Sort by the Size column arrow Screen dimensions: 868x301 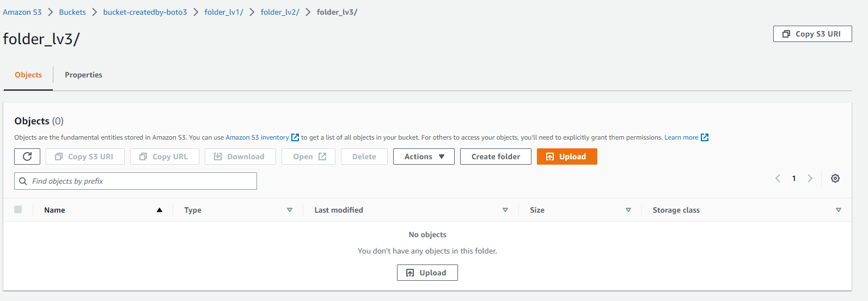[x=628, y=210]
